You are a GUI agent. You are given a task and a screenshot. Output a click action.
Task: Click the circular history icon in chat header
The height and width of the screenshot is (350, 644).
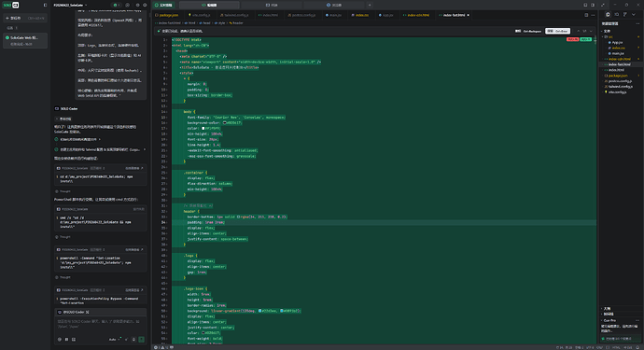pos(127,5)
